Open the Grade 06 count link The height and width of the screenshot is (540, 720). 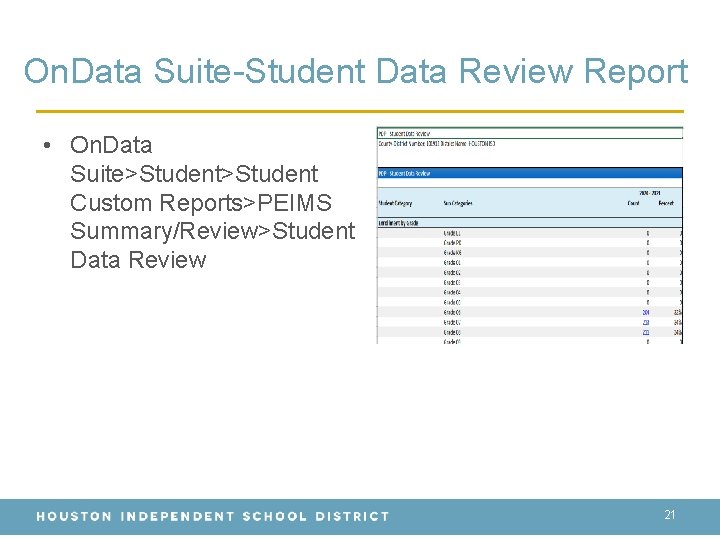(x=646, y=312)
